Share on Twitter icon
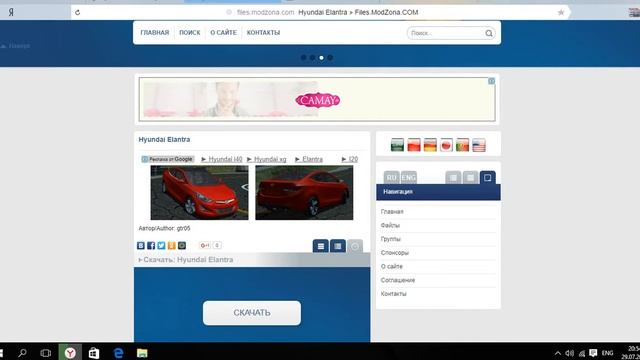Image resolution: width=640 pixels, height=360 pixels. [161, 245]
